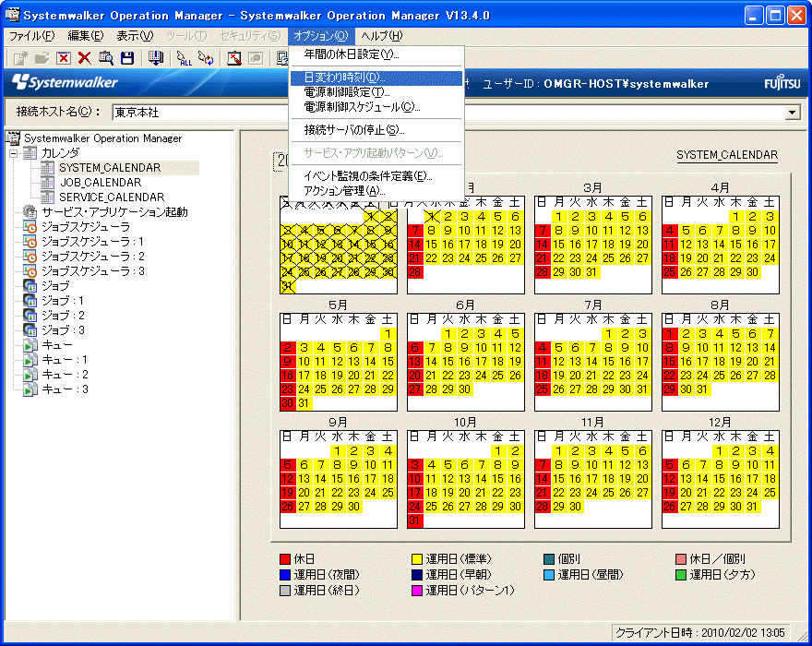This screenshot has height=646, width=812.
Task: Open the ヘルプ menu
Action: [x=382, y=36]
